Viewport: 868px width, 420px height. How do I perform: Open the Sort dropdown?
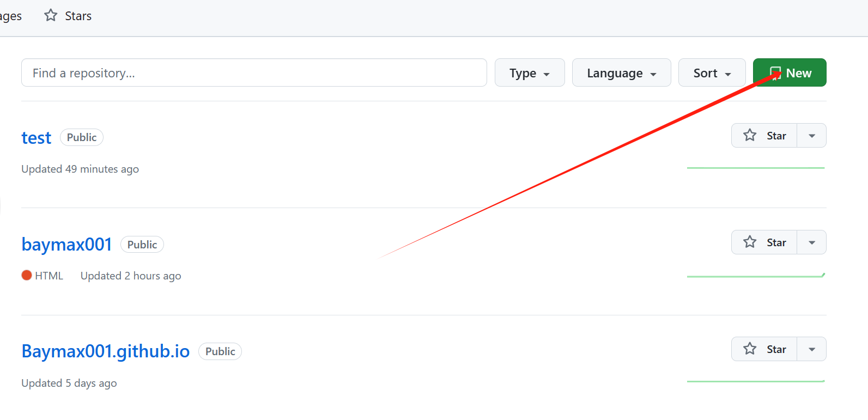click(712, 72)
